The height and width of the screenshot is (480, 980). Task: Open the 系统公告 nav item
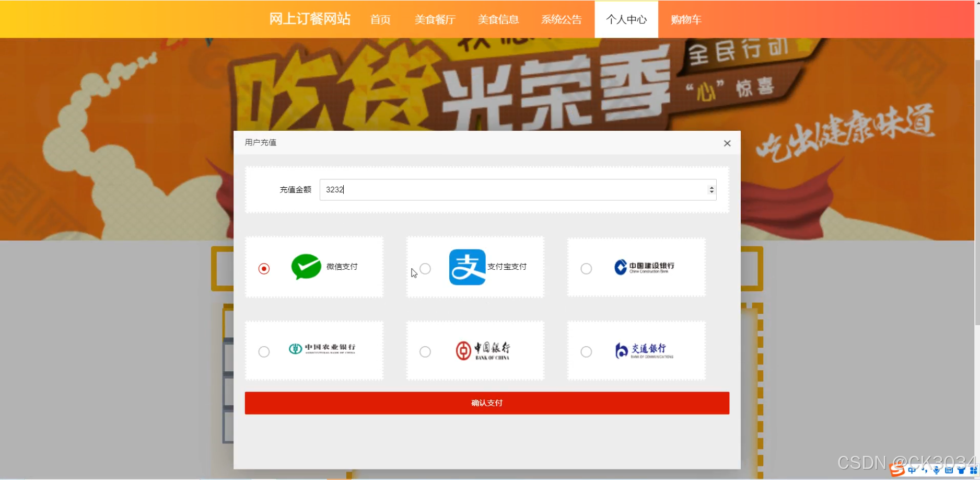[x=562, y=19]
